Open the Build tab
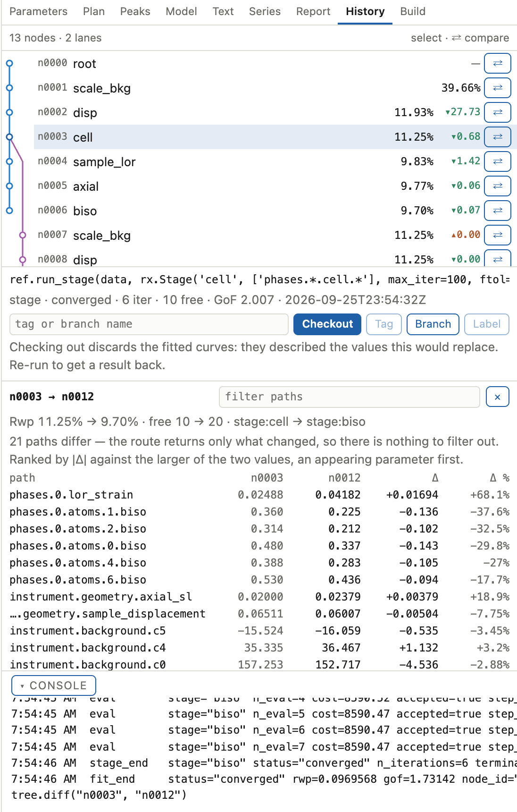 point(413,11)
